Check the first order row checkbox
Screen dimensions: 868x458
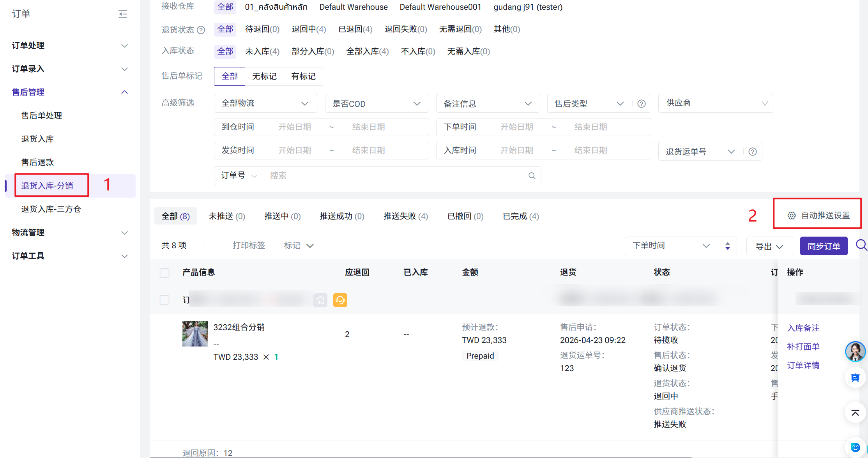pyautogui.click(x=164, y=300)
